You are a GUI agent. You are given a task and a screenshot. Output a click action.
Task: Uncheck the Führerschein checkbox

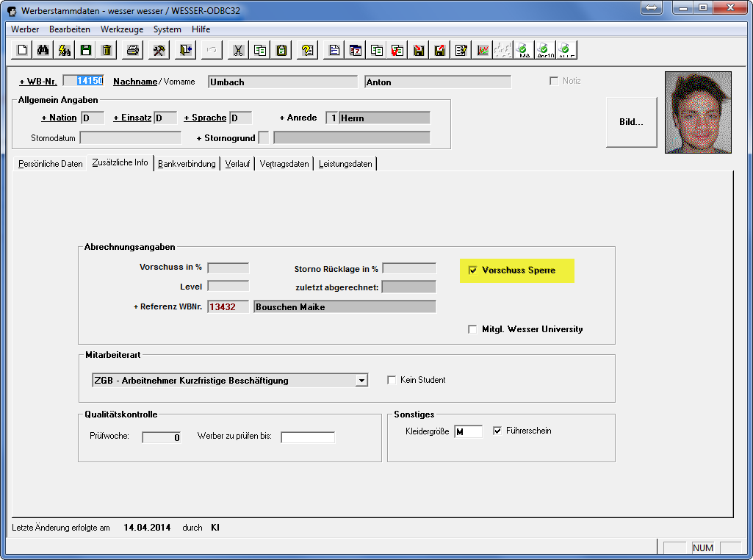click(x=497, y=431)
